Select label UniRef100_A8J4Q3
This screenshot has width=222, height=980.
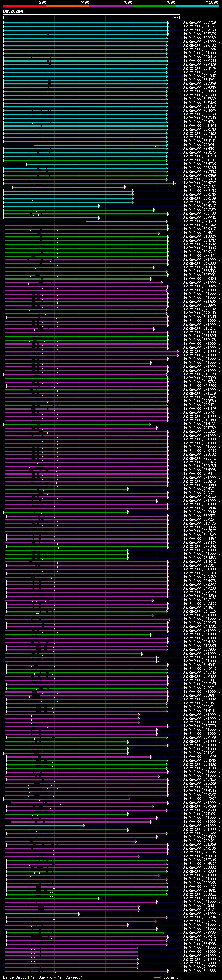pyautogui.click(x=199, y=213)
